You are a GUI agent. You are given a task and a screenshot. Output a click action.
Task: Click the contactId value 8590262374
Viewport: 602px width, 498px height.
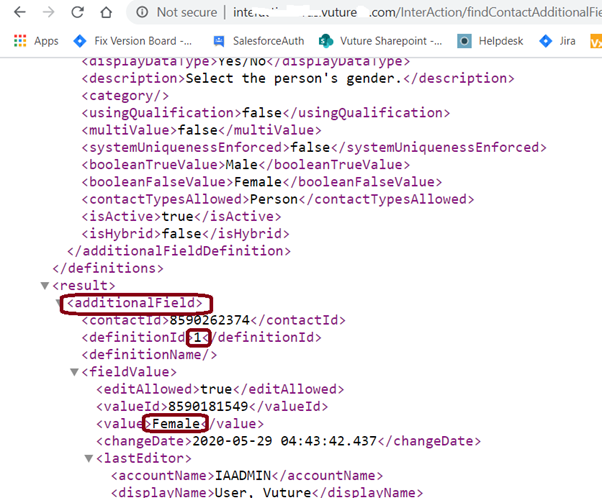pos(210,320)
